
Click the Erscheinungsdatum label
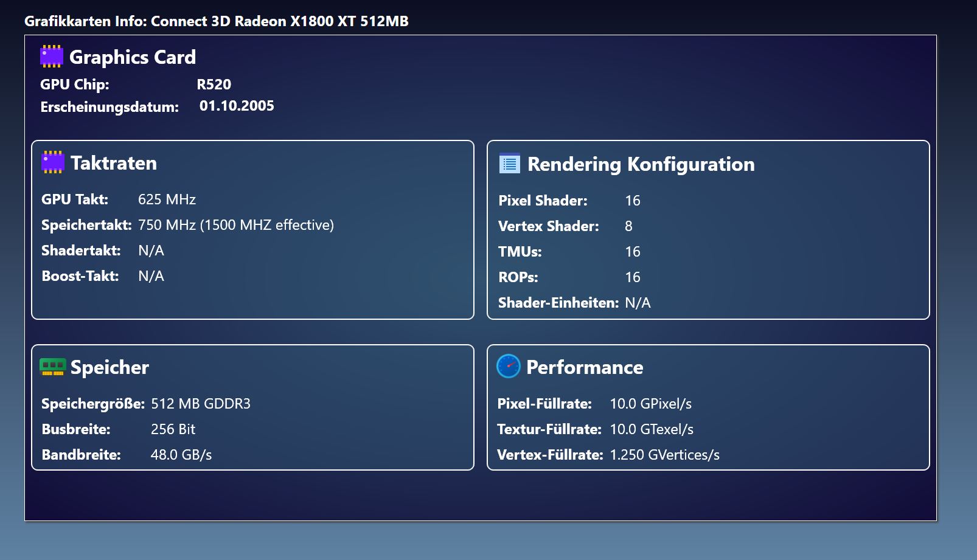[x=110, y=107]
